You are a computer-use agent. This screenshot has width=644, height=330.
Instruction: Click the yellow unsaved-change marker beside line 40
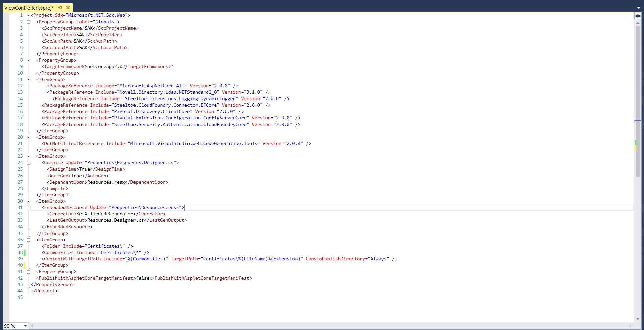[x=24, y=265]
